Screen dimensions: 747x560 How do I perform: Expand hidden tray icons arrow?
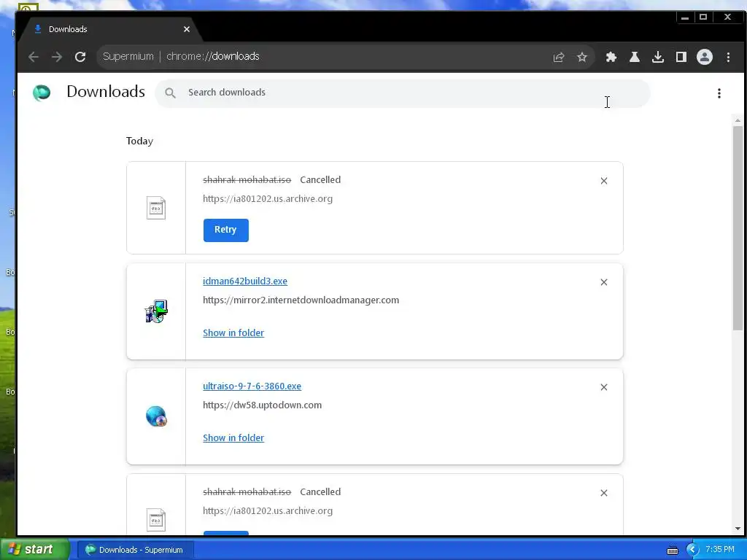[x=692, y=550]
